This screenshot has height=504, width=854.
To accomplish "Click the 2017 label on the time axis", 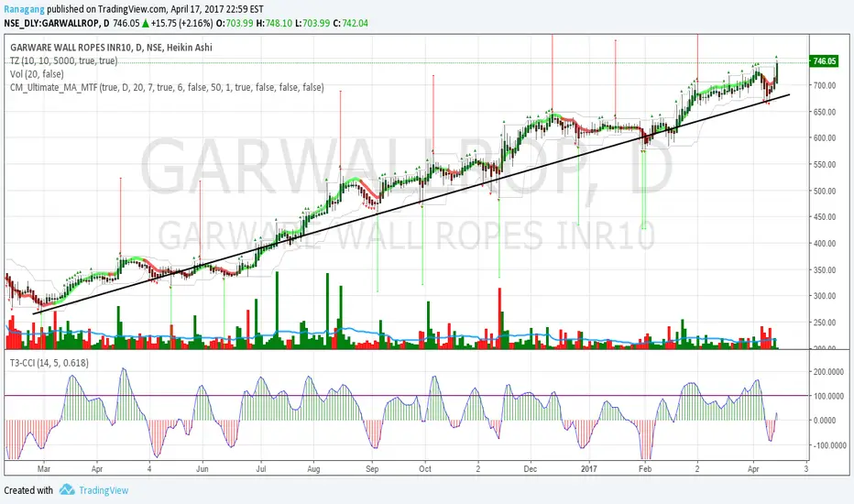I will [x=589, y=468].
